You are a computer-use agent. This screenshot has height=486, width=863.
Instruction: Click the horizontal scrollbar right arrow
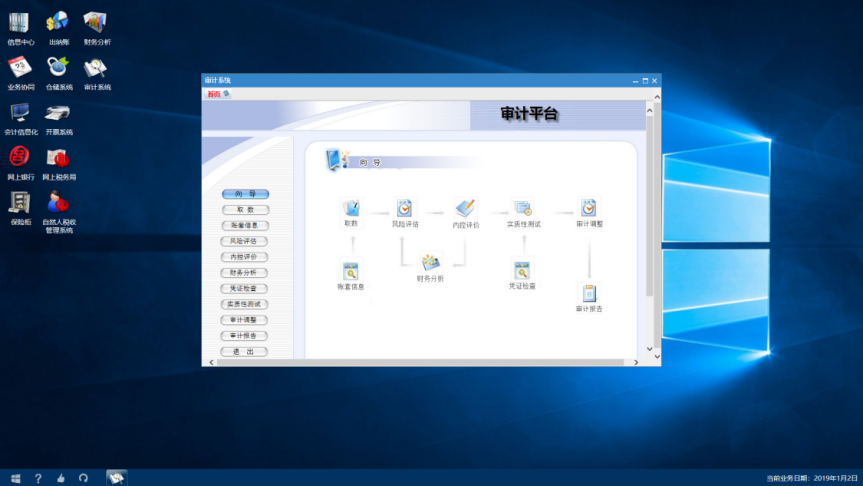pos(636,362)
